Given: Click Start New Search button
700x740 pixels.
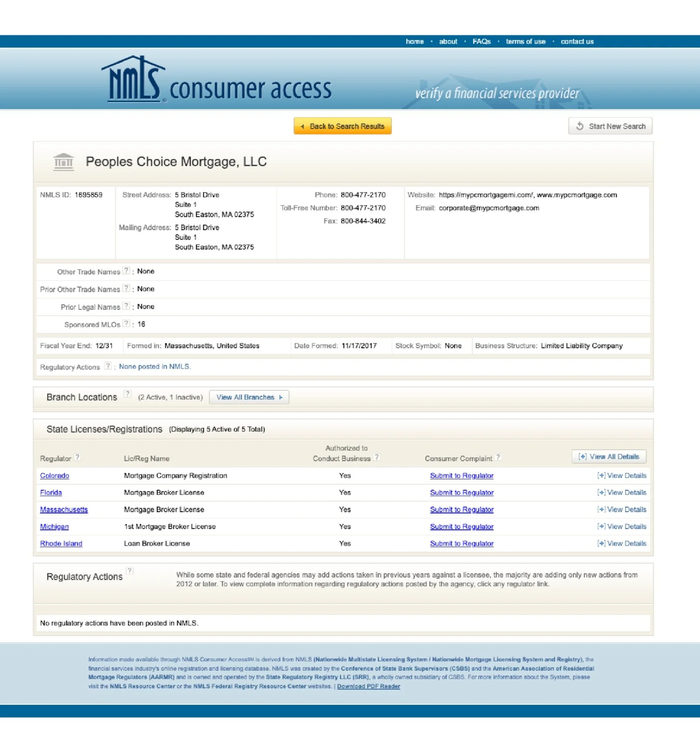Looking at the screenshot, I should coord(610,126).
